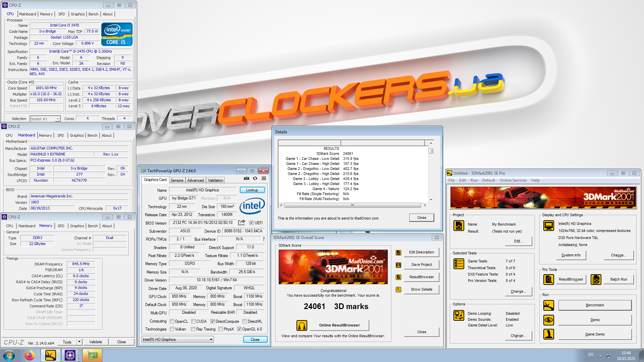Click Details vertical scrollbar thumb
Viewport: 644px width, 362px height.
[x=431, y=151]
